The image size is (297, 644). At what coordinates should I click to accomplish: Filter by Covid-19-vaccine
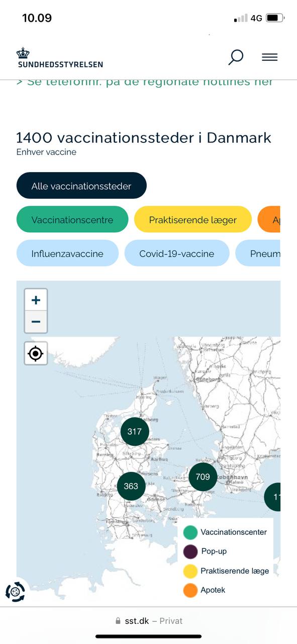[x=177, y=254]
